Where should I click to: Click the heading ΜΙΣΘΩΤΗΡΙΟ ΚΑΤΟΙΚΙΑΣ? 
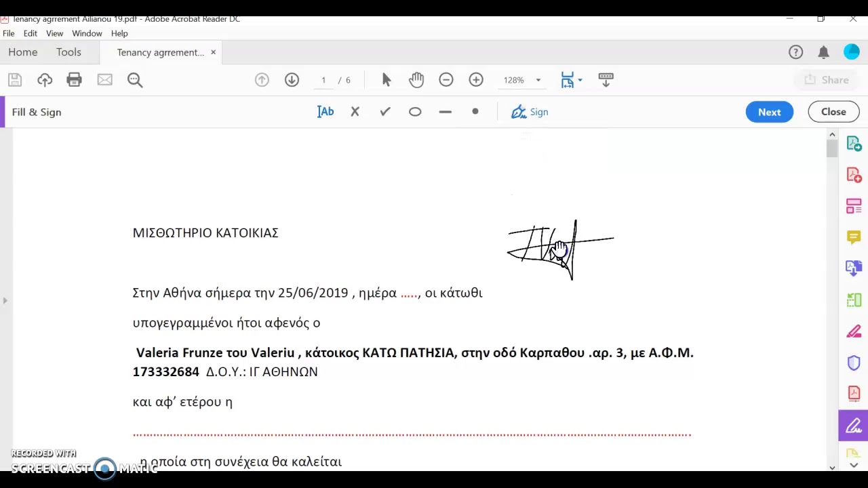[x=205, y=232]
